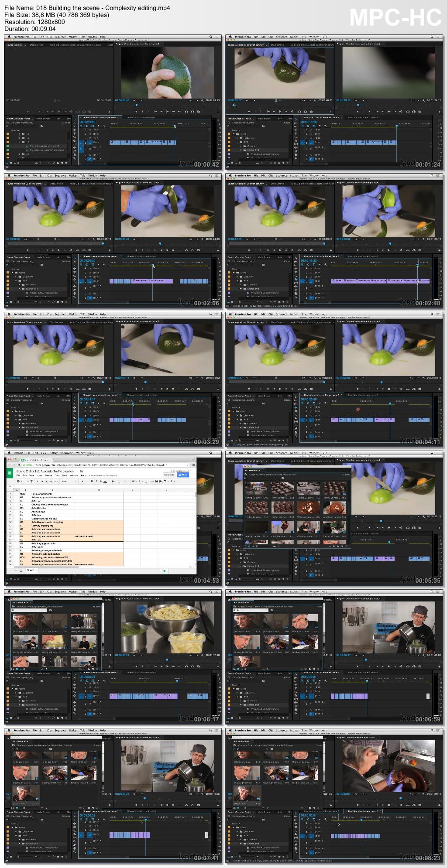Expand the _Sequences bin in the 00:05:35 frame

tap(237, 554)
